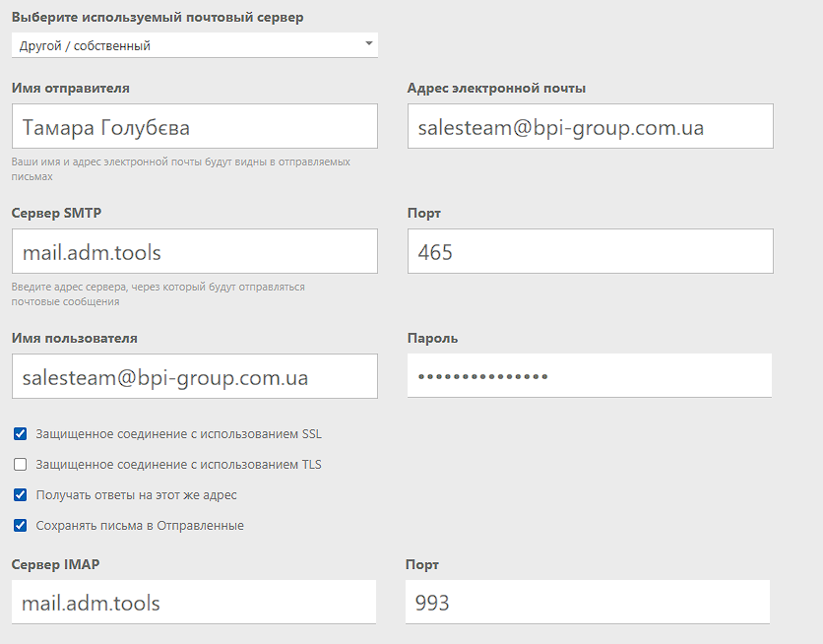This screenshot has height=644, width=823.
Task: Click the 'Защищенное соединение с использованием SSL' label text
Action: (178, 434)
